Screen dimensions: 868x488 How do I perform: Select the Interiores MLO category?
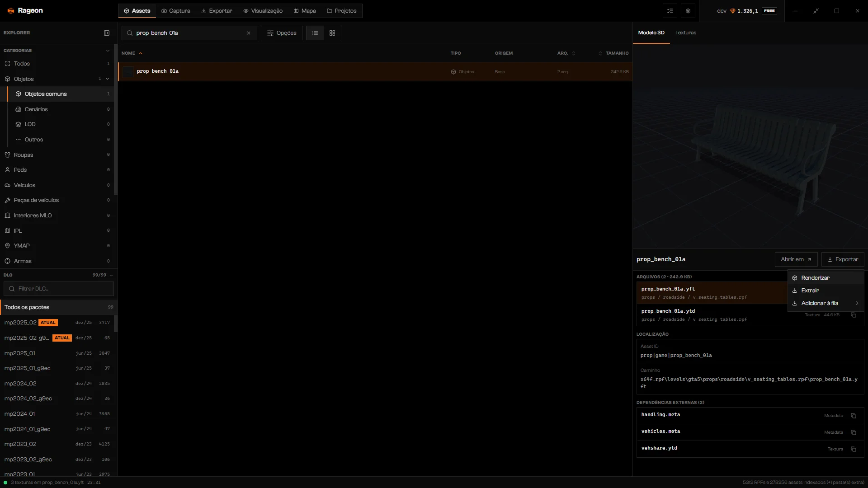(57, 216)
